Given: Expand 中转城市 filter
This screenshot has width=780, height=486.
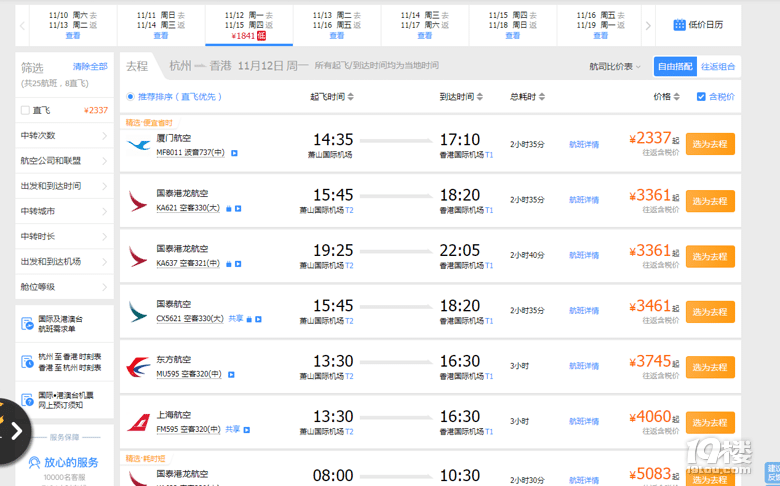Looking at the screenshot, I should tap(65, 211).
